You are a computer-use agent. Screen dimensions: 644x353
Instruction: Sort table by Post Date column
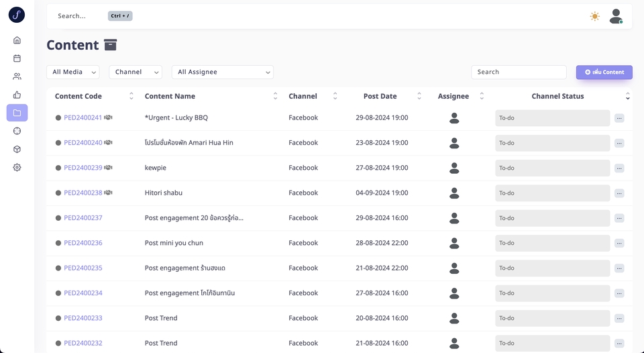pos(419,96)
